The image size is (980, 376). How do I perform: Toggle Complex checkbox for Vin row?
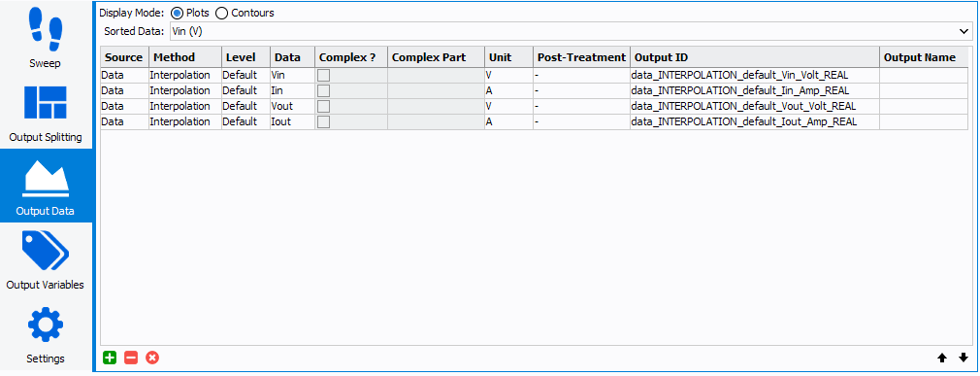(x=323, y=75)
